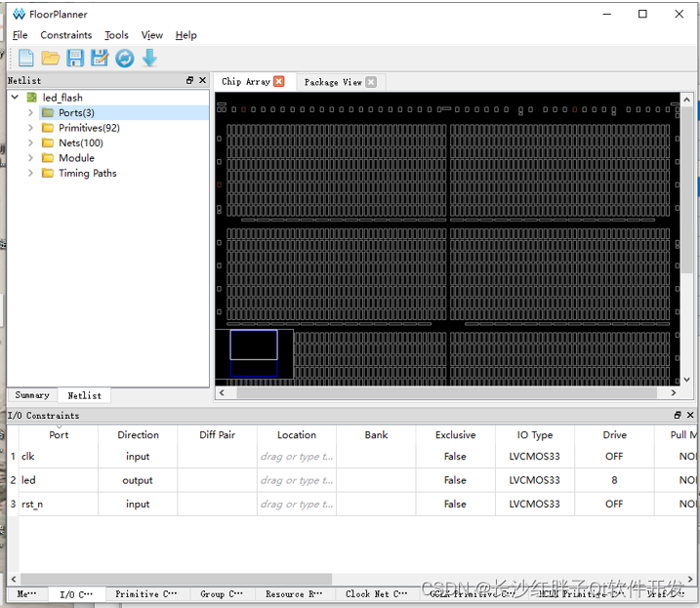
Task: Sort table by the Port column header
Action: click(x=59, y=435)
